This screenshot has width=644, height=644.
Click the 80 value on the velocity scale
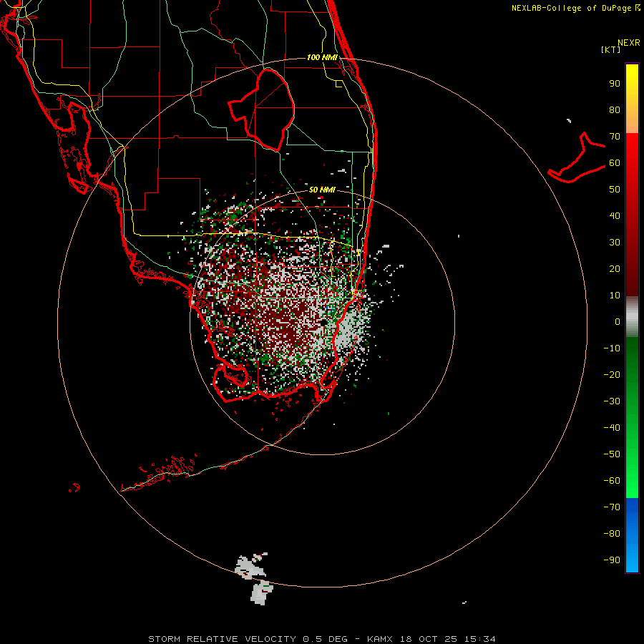click(615, 109)
